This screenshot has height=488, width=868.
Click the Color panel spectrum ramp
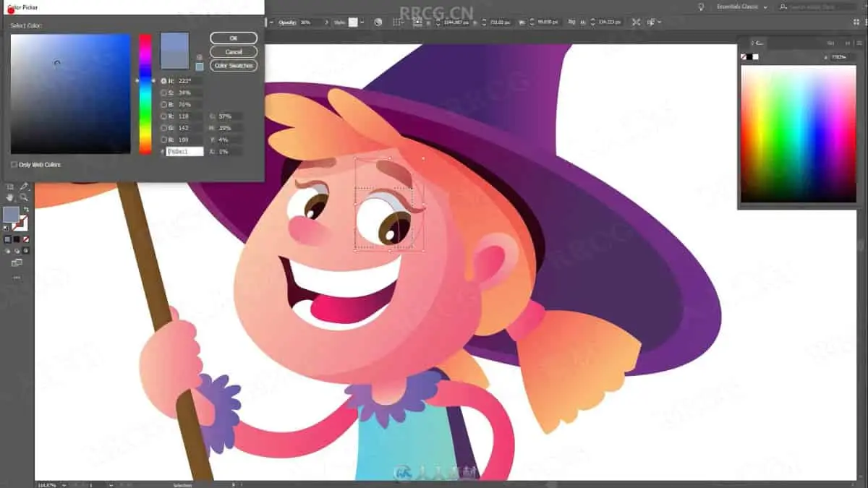pos(799,134)
